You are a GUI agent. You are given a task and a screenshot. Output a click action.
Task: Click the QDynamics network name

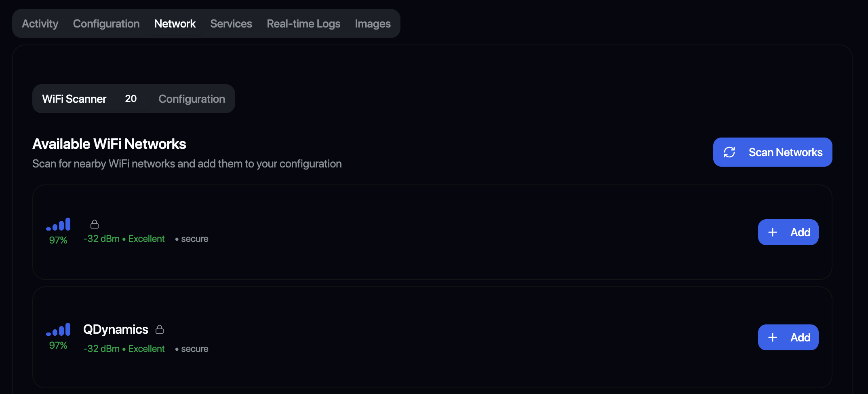click(x=116, y=329)
